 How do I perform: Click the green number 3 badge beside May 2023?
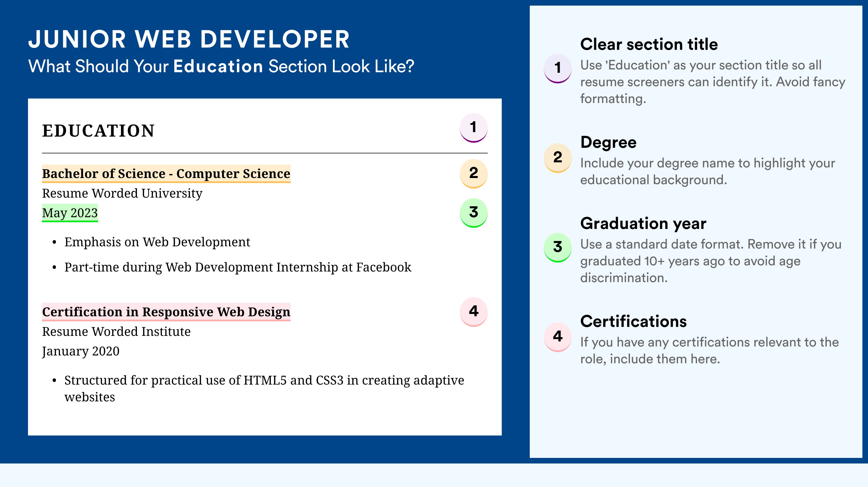pos(473,213)
